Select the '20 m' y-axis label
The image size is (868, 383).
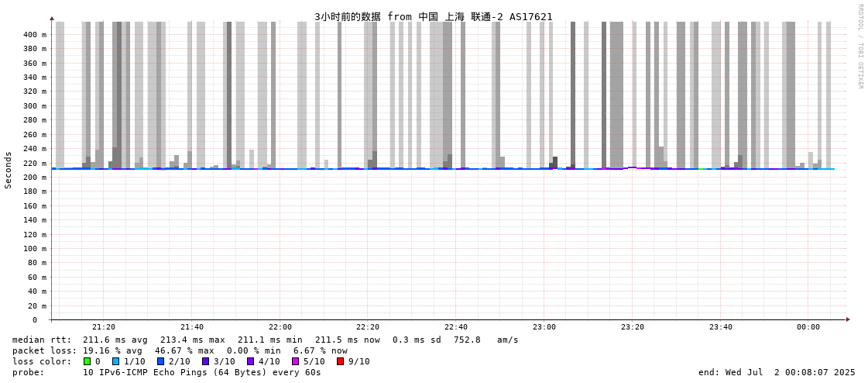point(36,305)
